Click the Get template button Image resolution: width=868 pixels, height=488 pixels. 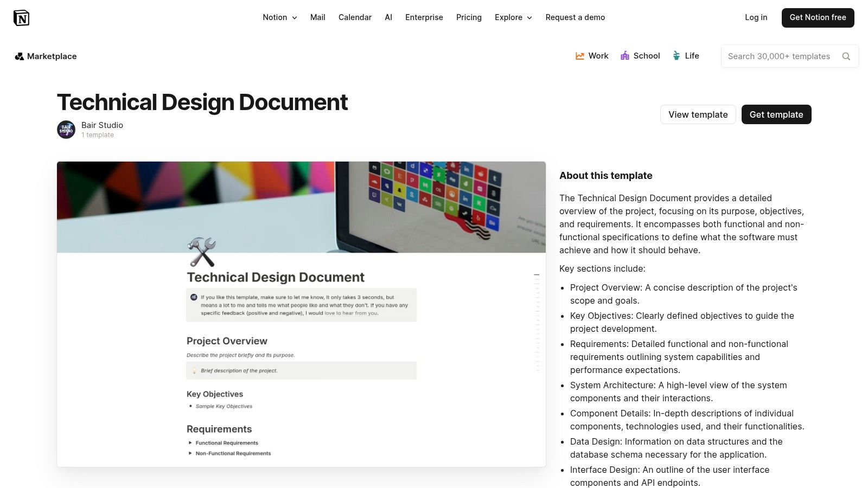click(776, 114)
